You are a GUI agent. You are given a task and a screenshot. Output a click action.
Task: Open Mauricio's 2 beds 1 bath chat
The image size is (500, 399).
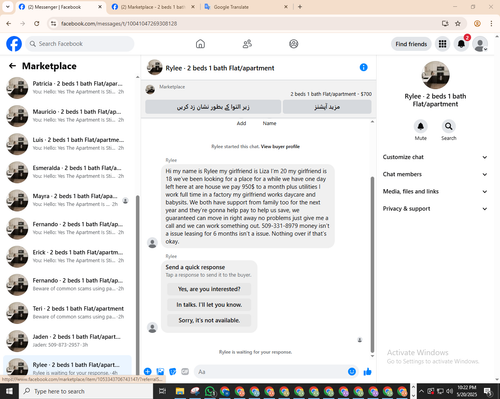(68, 116)
